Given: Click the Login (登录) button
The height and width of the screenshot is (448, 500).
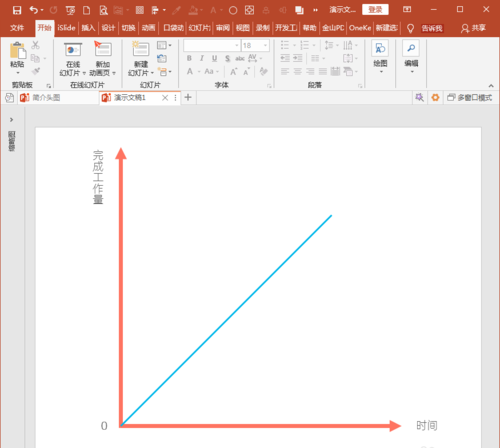Looking at the screenshot, I should coord(375,10).
